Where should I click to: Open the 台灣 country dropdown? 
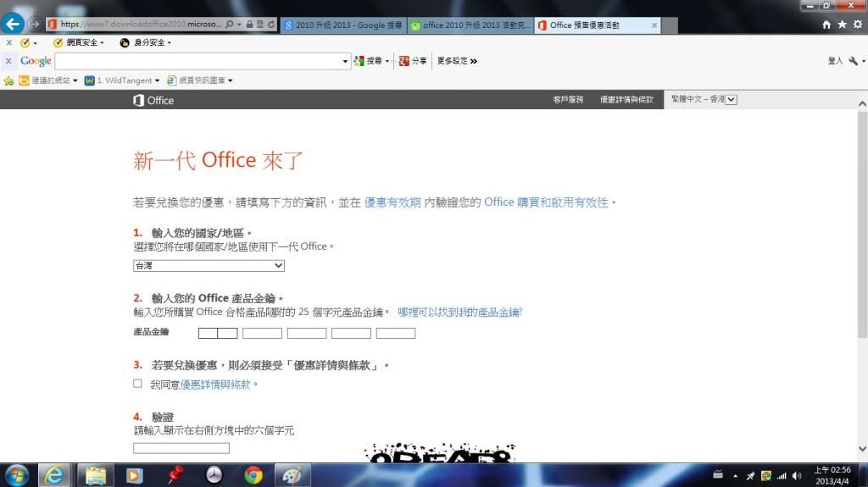(x=209, y=266)
